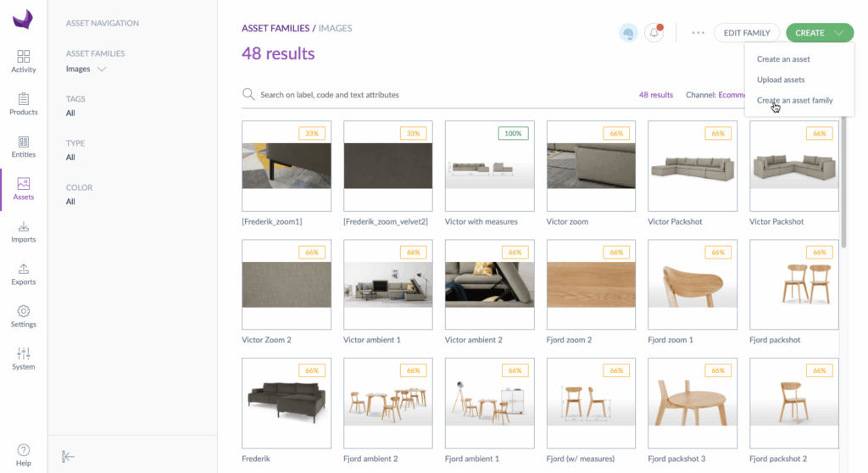Collapse the asset navigation panel
The width and height of the screenshot is (868, 473).
coord(69,456)
